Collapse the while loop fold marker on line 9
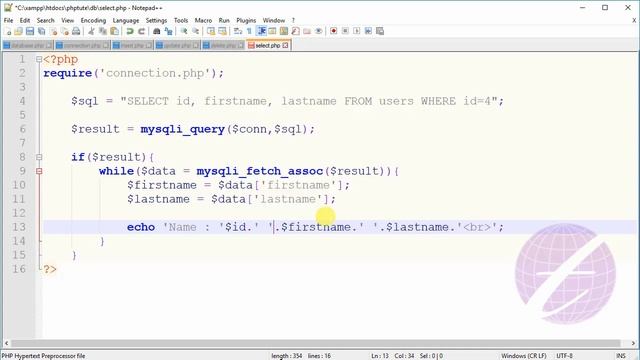The image size is (640, 360). 39,171
